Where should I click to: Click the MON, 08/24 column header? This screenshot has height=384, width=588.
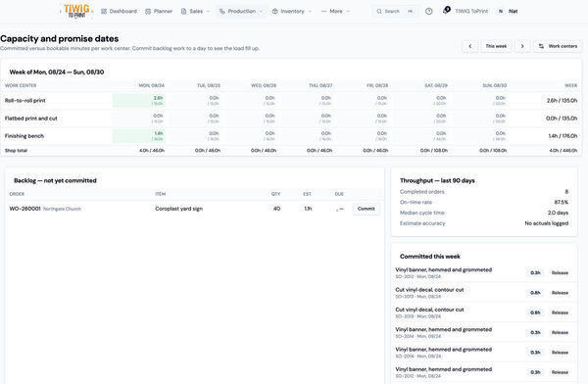click(152, 85)
